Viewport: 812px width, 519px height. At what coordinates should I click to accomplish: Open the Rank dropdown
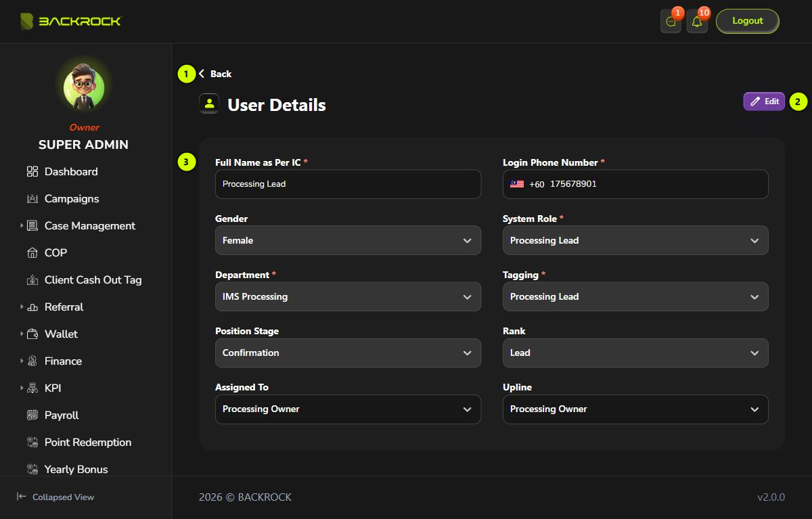[635, 353]
